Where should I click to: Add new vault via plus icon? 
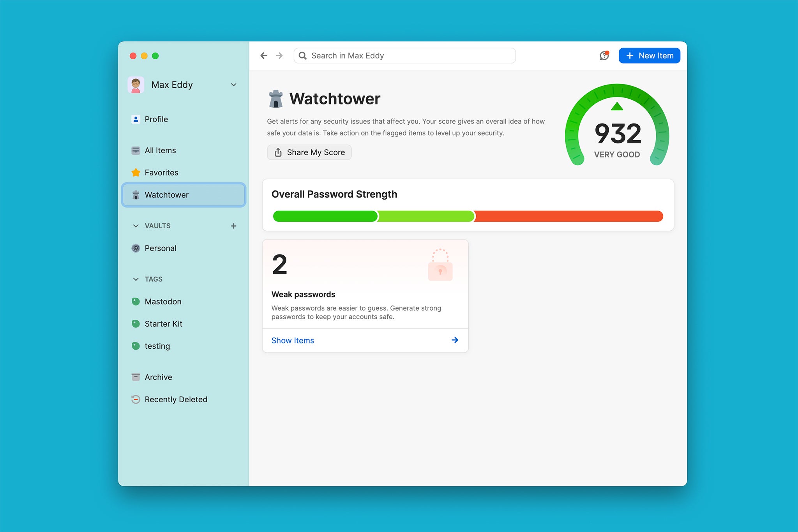(x=234, y=225)
